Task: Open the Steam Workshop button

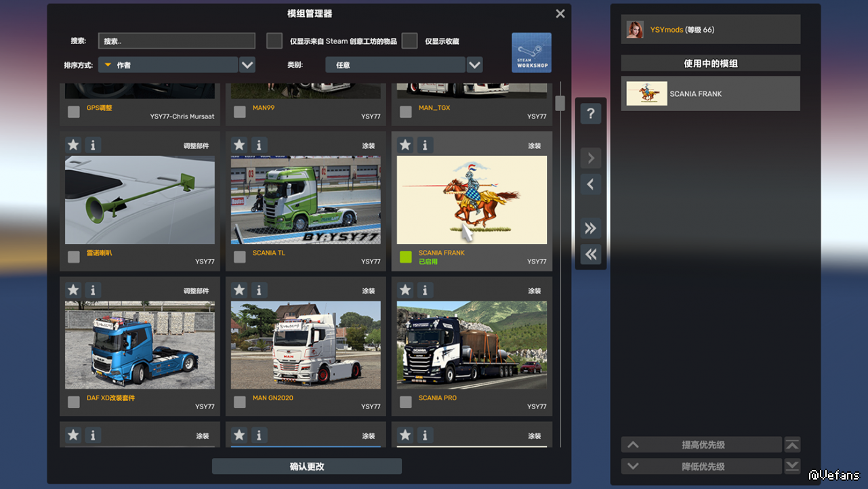Action: coord(531,52)
